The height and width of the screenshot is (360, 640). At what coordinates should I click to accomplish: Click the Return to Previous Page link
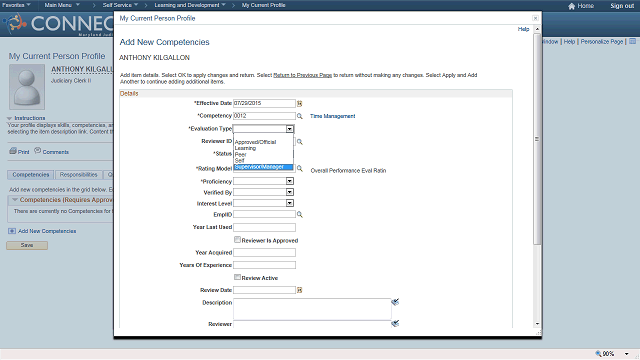click(x=302, y=75)
